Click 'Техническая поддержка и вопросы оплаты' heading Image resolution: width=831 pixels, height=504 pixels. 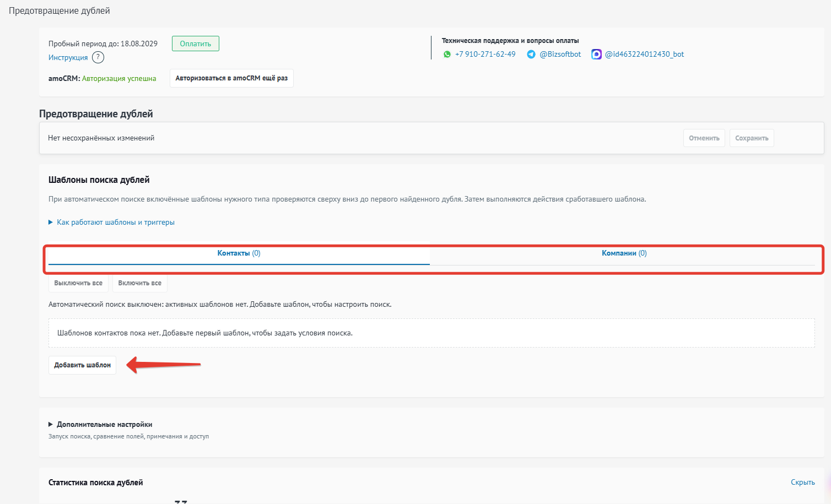(x=510, y=40)
